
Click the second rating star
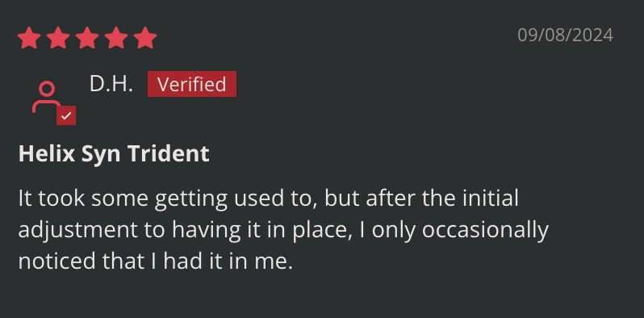click(x=58, y=38)
